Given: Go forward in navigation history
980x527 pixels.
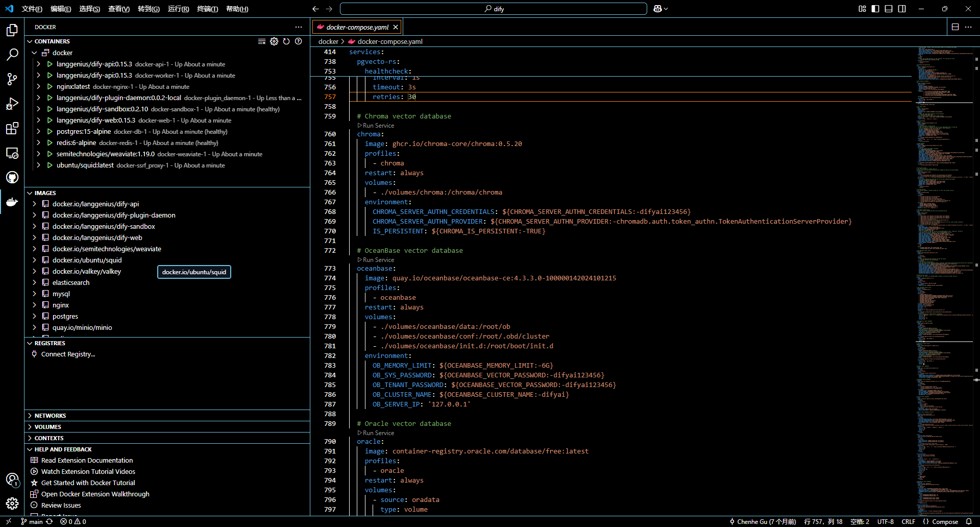Looking at the screenshot, I should click(329, 9).
